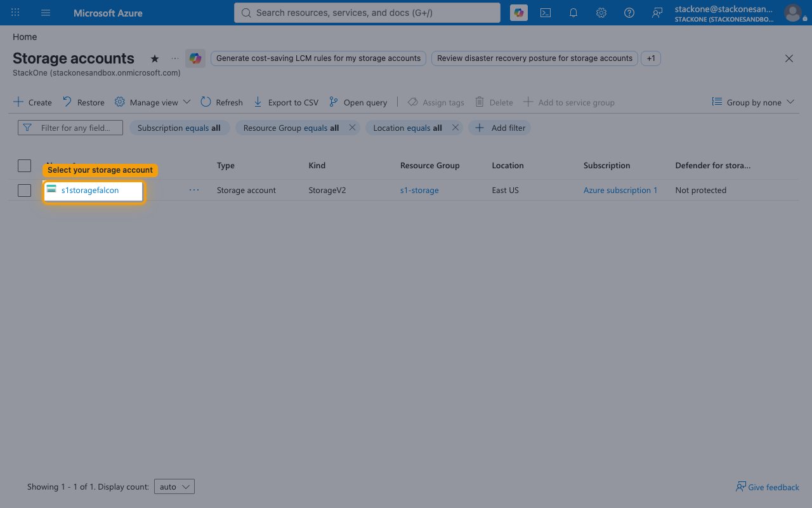812x508 pixels.
Task: Close the Storage accounts blade
Action: [789, 58]
